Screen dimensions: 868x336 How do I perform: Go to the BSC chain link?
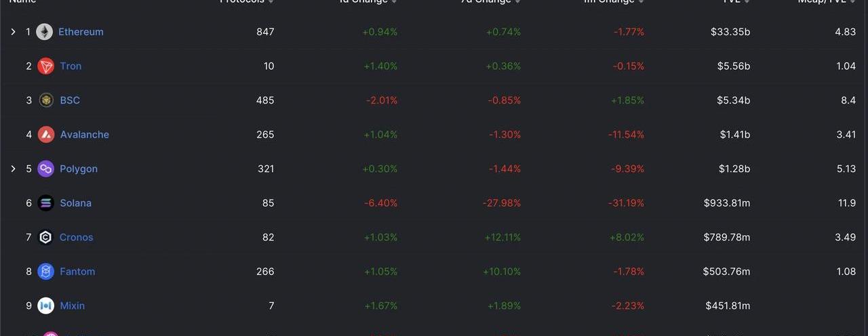click(70, 100)
